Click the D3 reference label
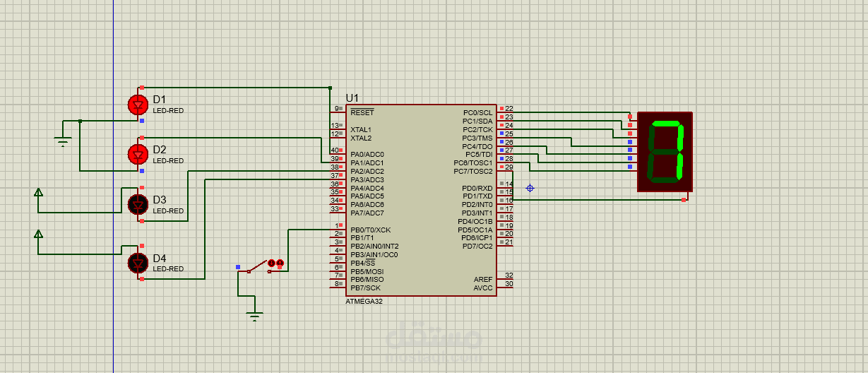The width and height of the screenshot is (868, 373). [x=160, y=200]
